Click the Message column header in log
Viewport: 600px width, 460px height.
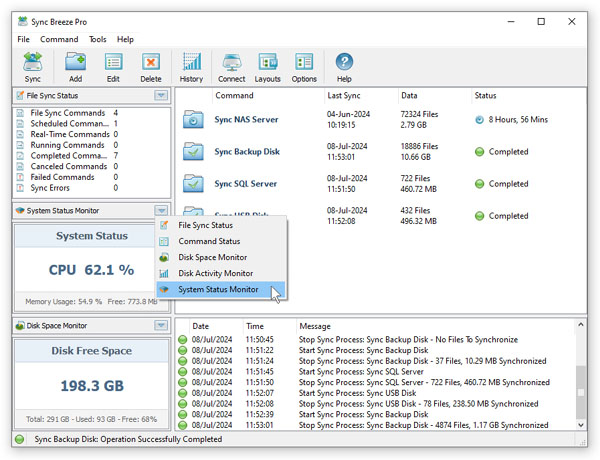pyautogui.click(x=435, y=326)
